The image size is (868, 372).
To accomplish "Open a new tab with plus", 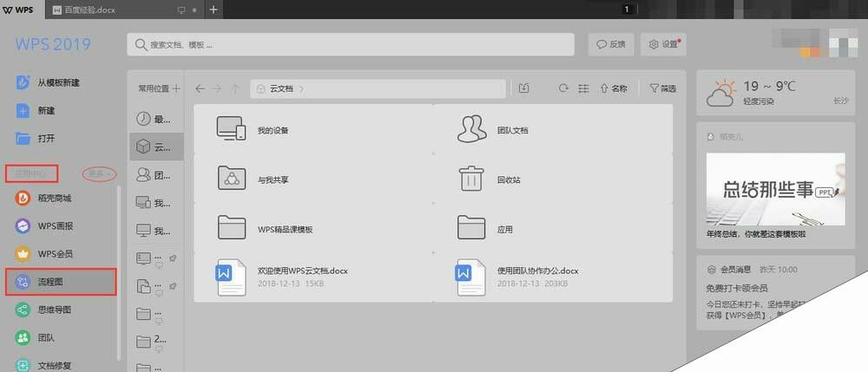I will pos(214,10).
